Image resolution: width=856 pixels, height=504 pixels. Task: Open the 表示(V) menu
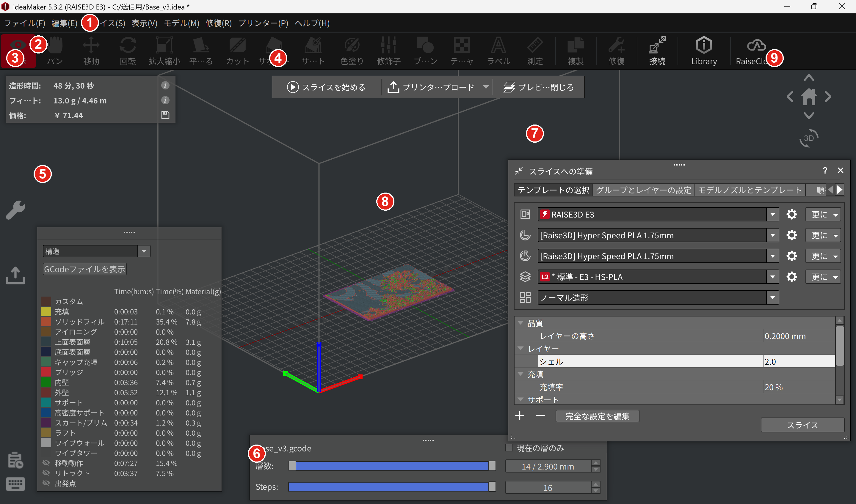(x=145, y=23)
